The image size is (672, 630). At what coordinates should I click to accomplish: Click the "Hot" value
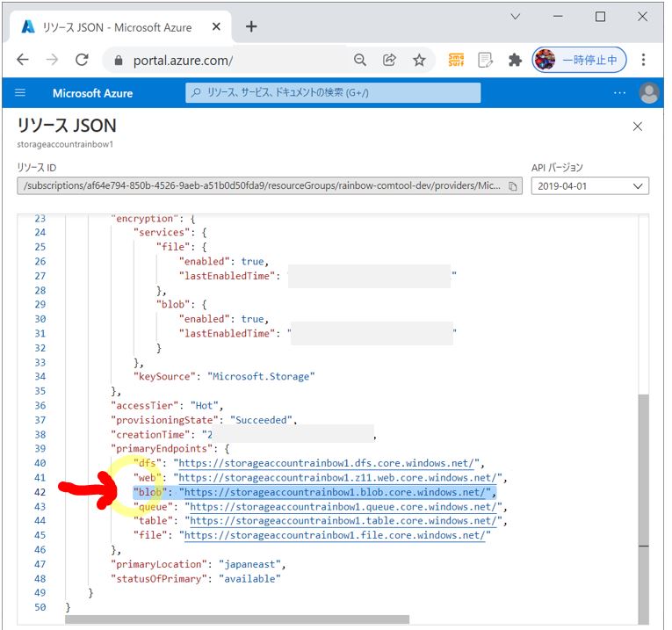coord(204,405)
